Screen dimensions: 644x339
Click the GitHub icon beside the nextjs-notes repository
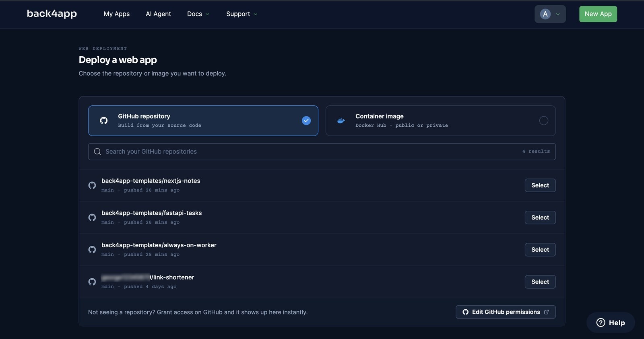pos(92,185)
